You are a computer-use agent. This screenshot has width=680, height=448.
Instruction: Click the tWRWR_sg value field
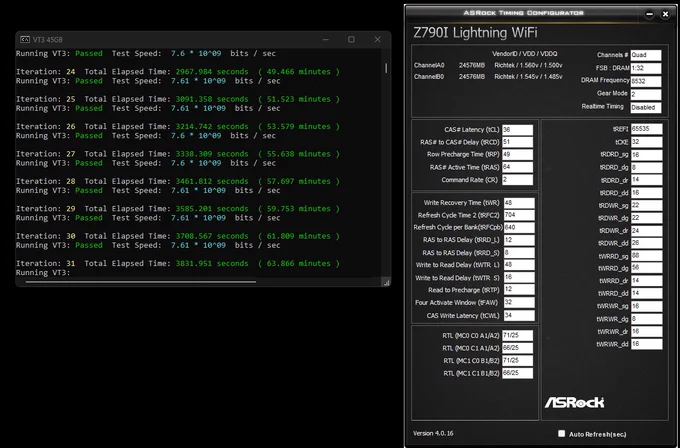(646, 306)
